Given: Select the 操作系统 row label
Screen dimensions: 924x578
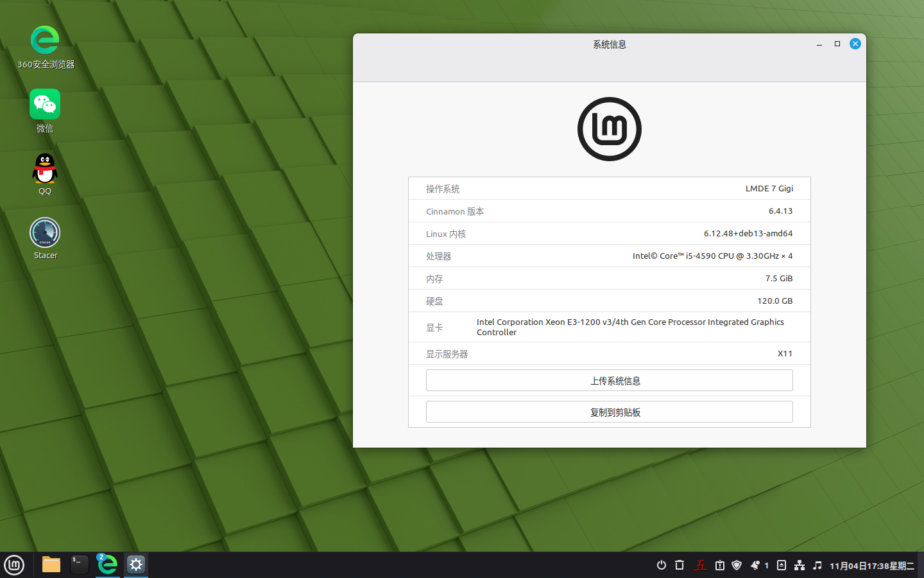Looking at the screenshot, I should (443, 189).
